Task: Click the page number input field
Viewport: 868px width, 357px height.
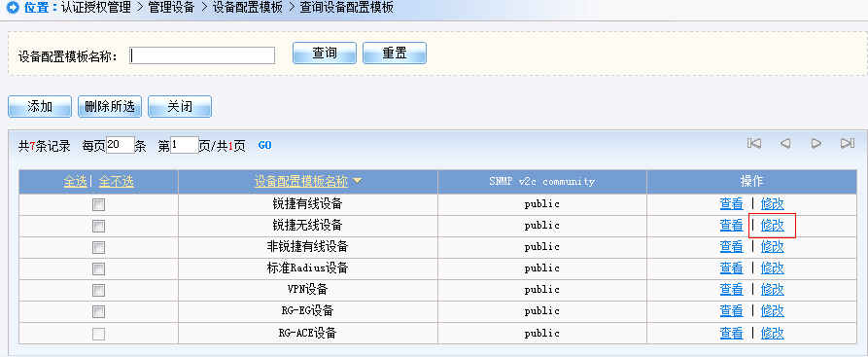Action: 185,145
